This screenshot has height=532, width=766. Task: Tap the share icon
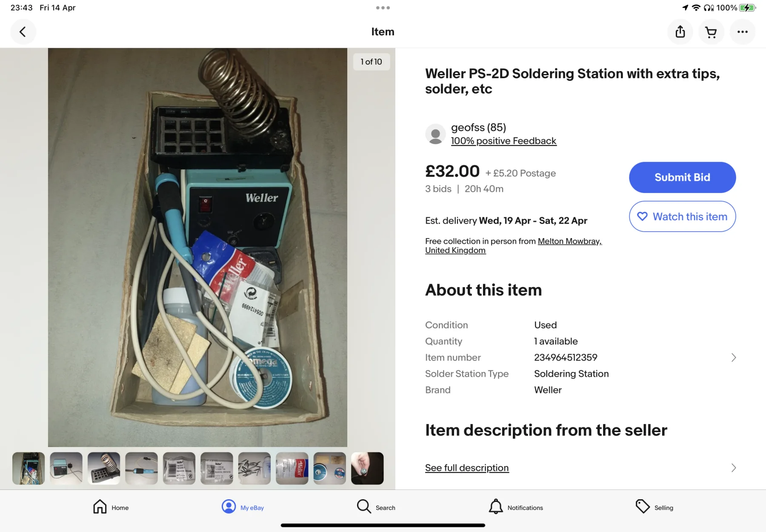pyautogui.click(x=680, y=32)
